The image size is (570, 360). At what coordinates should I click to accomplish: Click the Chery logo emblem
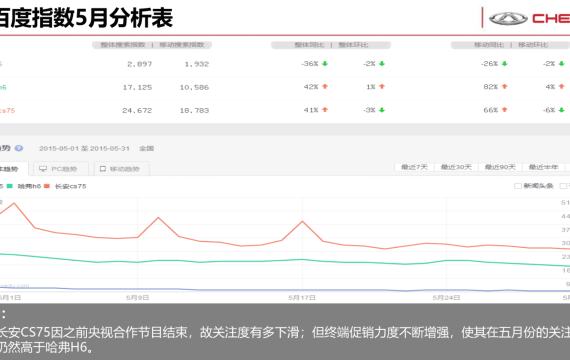pos(508,18)
